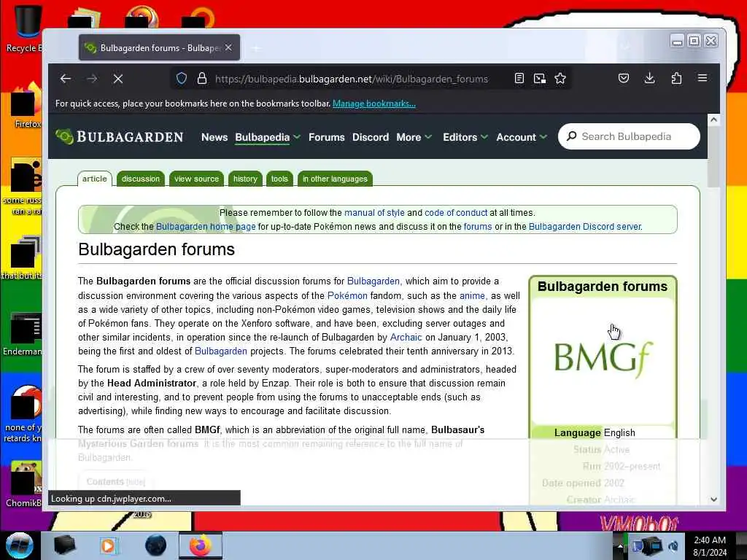The image size is (747, 560).
Task: Open the manual of style link
Action: [x=374, y=212]
